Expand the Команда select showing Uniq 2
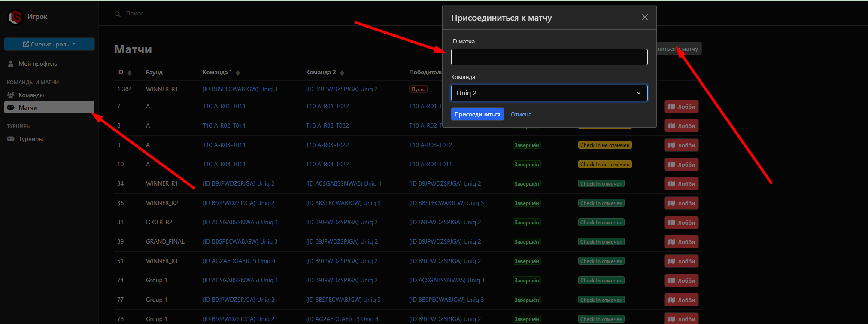 pos(549,93)
